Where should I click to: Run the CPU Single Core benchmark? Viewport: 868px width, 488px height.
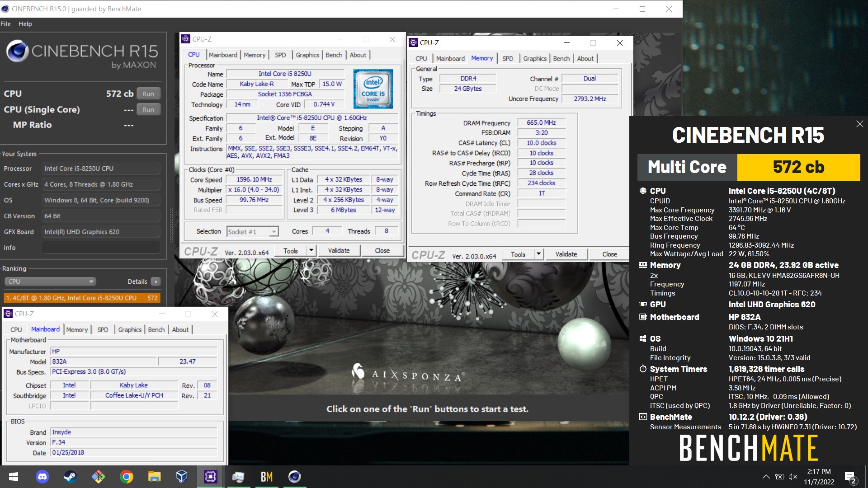[x=148, y=109]
